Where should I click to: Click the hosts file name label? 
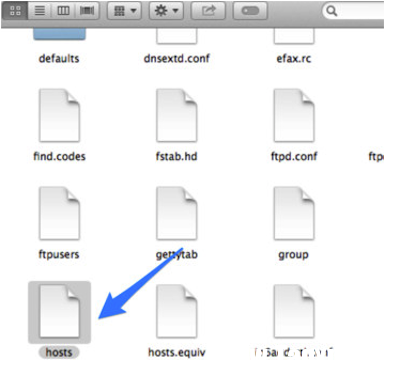59,352
